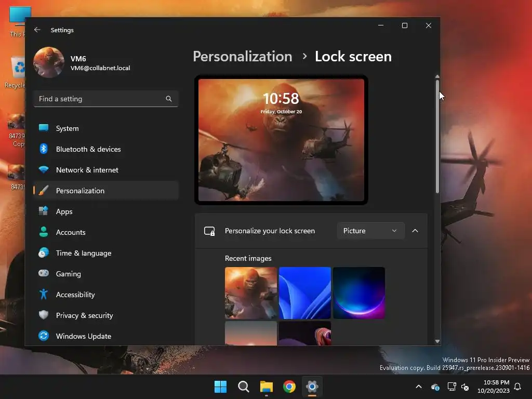
Task: Click the back arrow in Settings
Action: click(37, 30)
